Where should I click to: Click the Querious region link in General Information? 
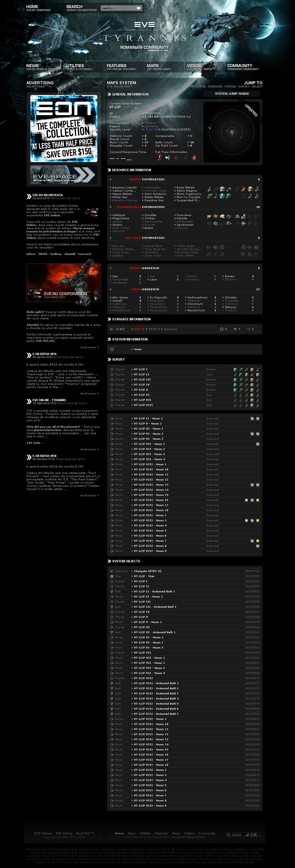[151, 126]
